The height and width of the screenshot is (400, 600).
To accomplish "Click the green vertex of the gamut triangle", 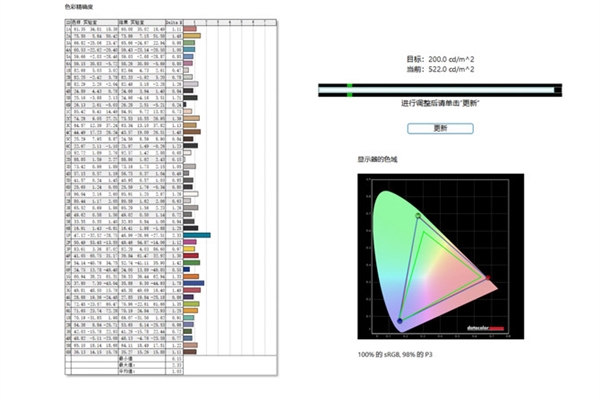I will click(x=418, y=217).
